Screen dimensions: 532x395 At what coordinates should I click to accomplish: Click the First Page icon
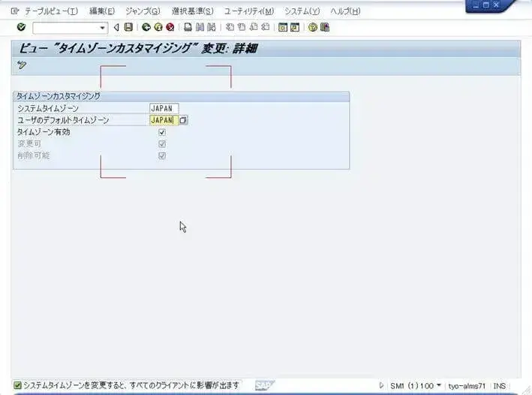[230, 27]
